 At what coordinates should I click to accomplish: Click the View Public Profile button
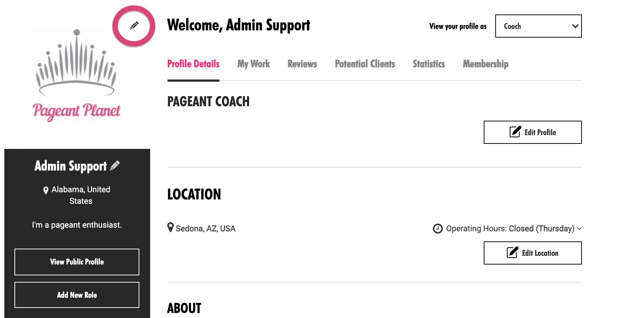[x=77, y=262]
